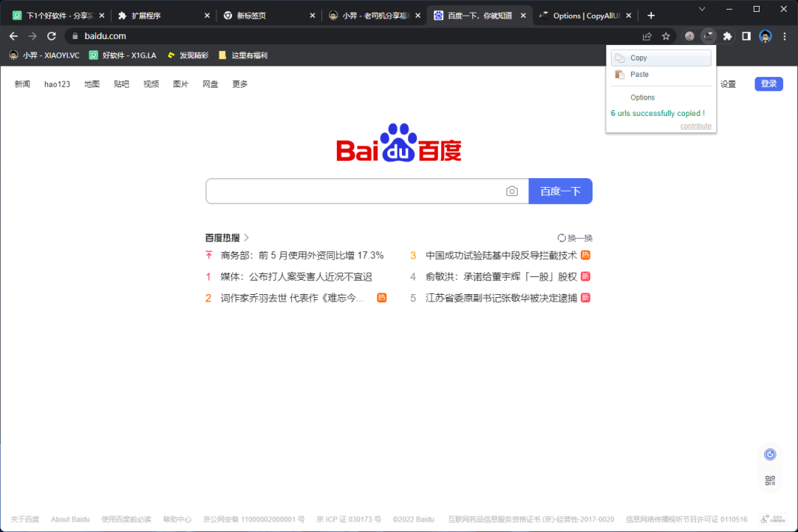Open the Chrome side panel icon
Viewport: 798px width, 532px height.
(746, 35)
